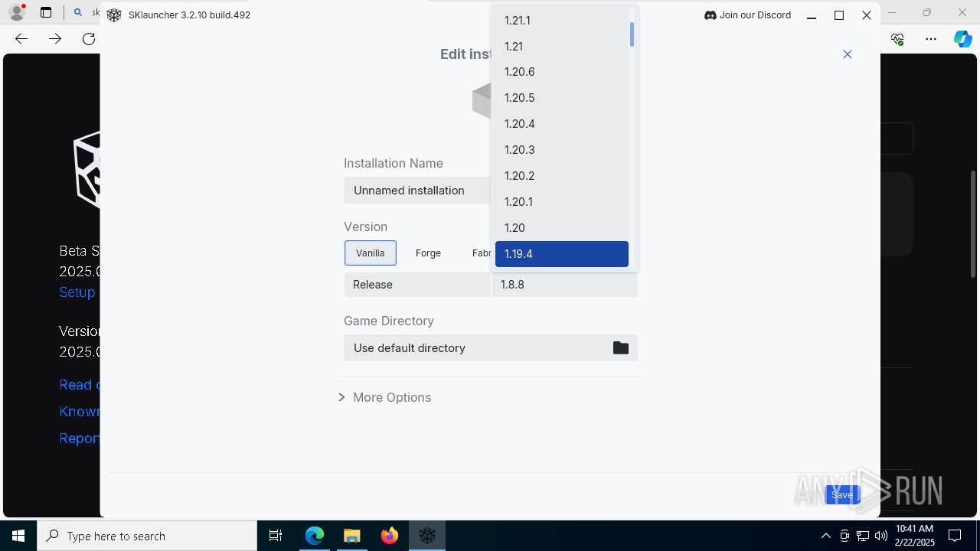Image resolution: width=980 pixels, height=551 pixels.
Task: Expand More Options section
Action: (385, 397)
